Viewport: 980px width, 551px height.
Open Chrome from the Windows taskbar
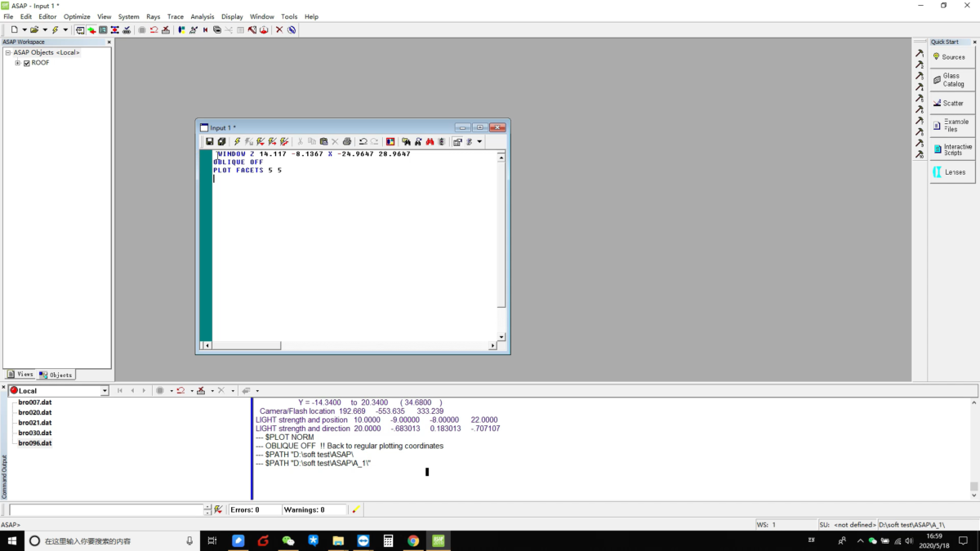[x=413, y=540]
